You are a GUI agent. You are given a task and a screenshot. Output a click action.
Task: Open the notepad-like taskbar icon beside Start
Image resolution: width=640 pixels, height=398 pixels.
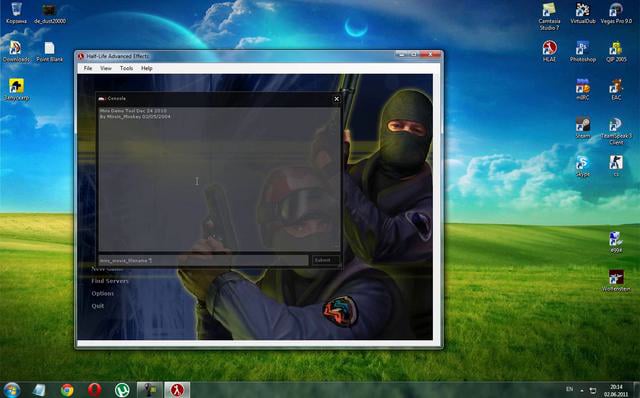tap(39, 390)
